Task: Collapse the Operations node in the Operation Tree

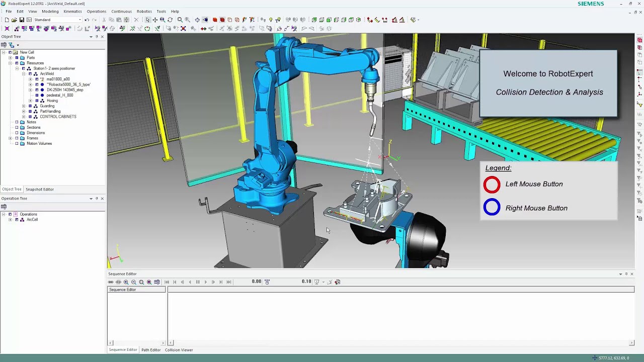Action: [x=3, y=214]
